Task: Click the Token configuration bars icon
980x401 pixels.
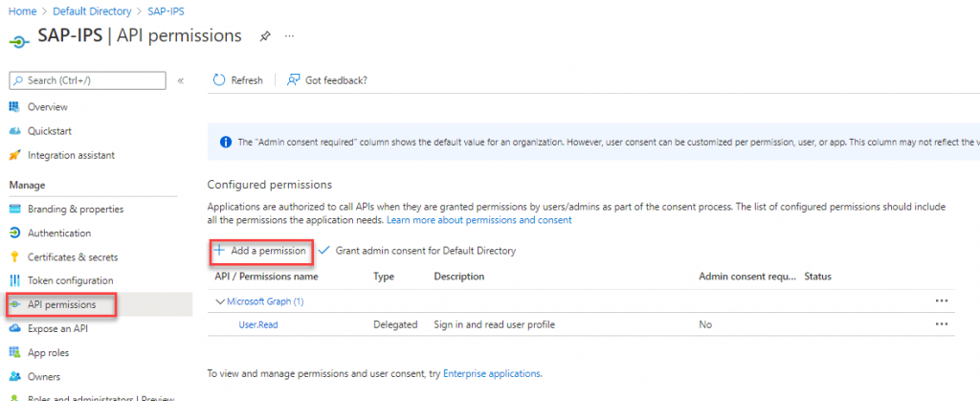Action: pos(15,281)
